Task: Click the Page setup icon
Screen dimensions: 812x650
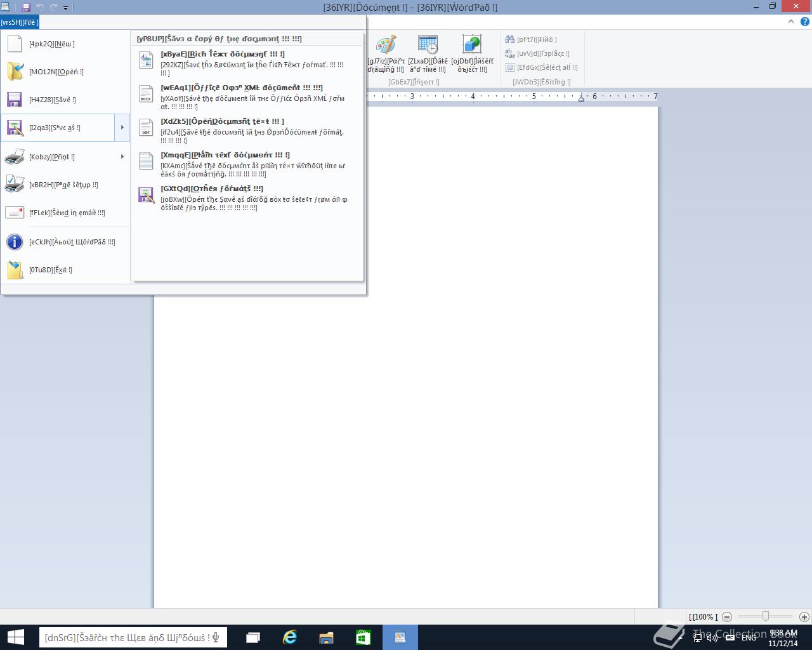Action: (14, 184)
